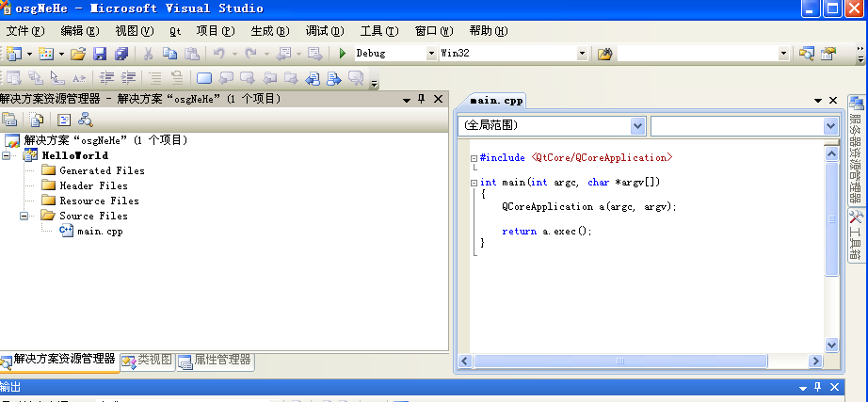Image resolution: width=868 pixels, height=402 pixels.
Task: Open the 工具箱 side tab
Action: [x=855, y=235]
